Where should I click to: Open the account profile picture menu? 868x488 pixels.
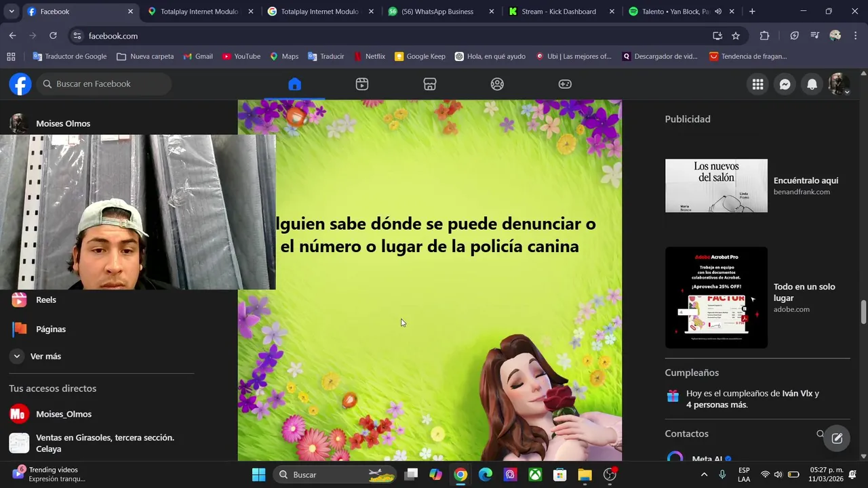839,84
